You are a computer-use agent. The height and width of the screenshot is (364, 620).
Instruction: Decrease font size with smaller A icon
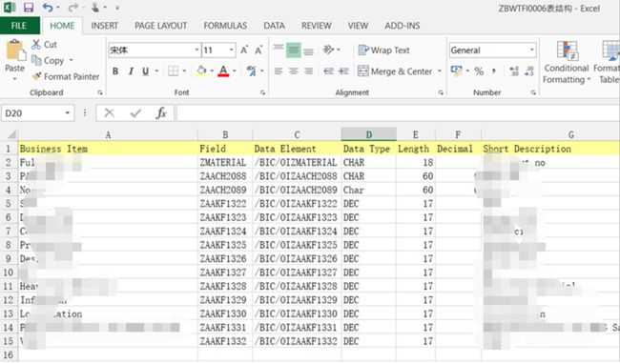[x=258, y=51]
